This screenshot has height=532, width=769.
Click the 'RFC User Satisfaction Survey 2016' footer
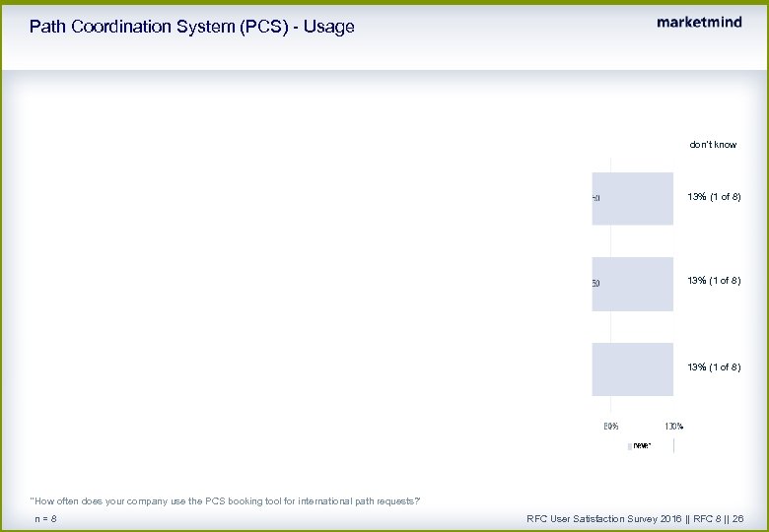click(604, 519)
